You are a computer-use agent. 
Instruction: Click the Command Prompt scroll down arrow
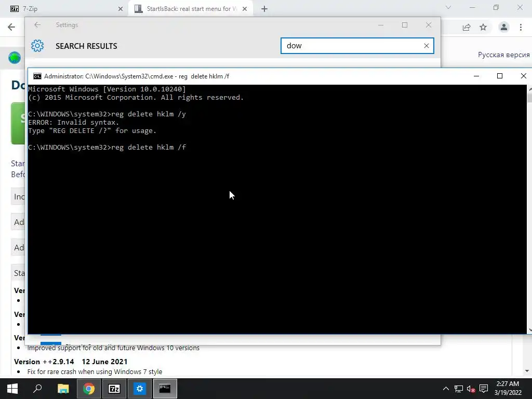point(529,330)
